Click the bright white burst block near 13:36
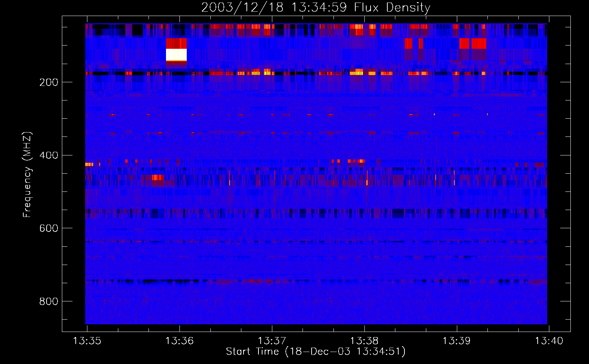Screen dimensions: 589x364 point(176,55)
